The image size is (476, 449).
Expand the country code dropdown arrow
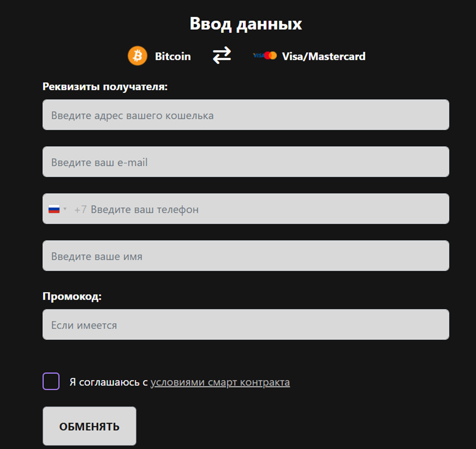[64, 209]
